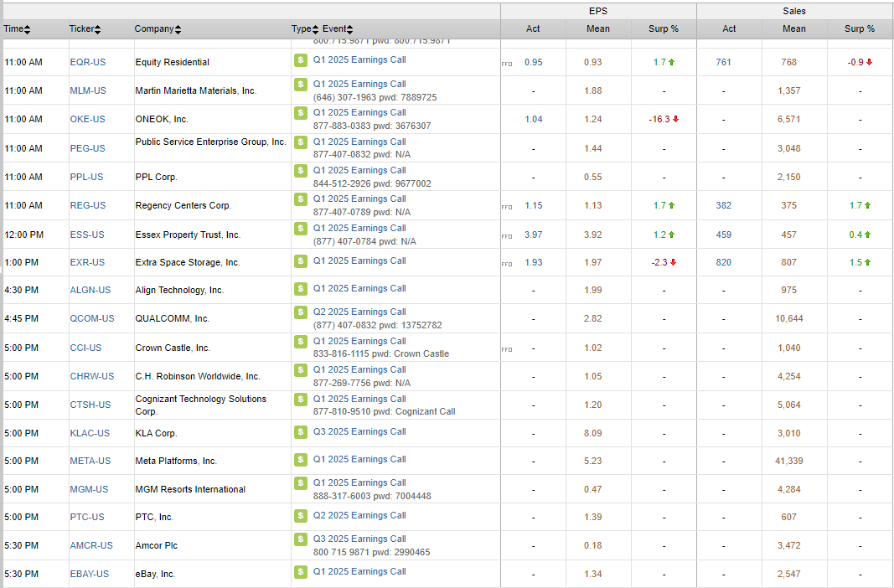The height and width of the screenshot is (588, 894).
Task: Click the earnings icon for C.H. Robinson
Action: click(301, 369)
